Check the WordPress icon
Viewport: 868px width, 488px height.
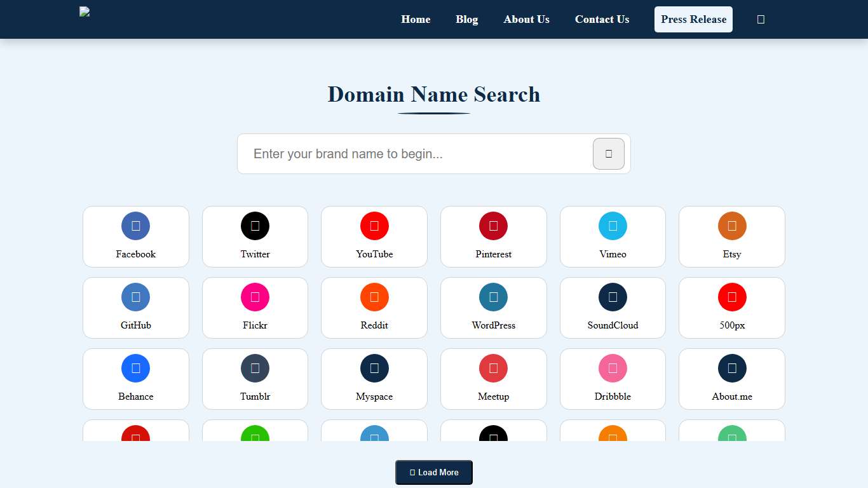[x=494, y=297]
